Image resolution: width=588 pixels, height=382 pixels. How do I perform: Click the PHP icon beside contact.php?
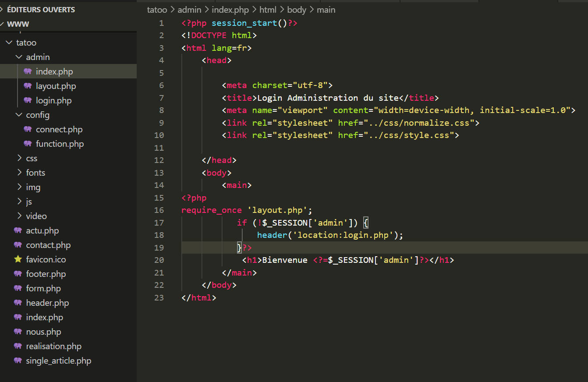[x=18, y=245]
